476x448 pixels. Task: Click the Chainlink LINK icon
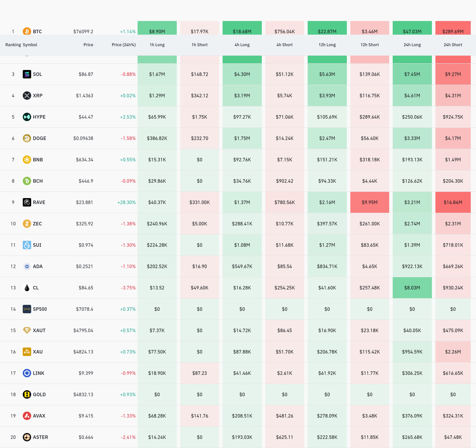27,373
